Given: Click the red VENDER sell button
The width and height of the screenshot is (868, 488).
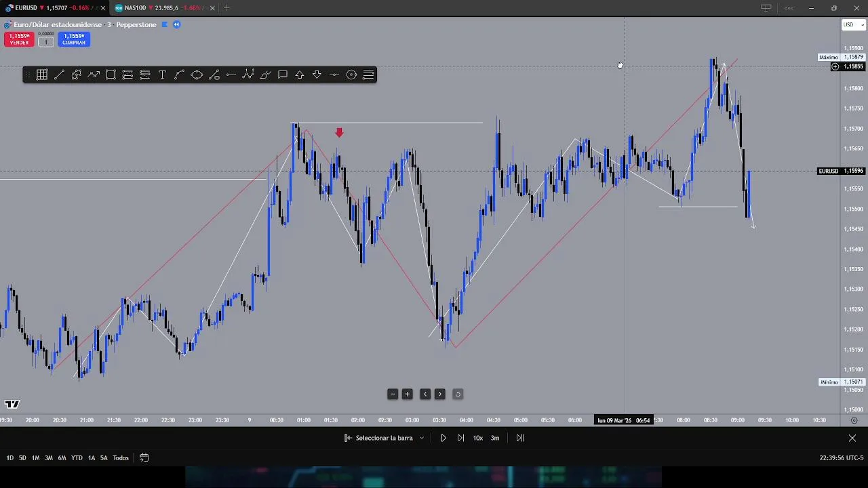Looking at the screenshot, I should click(19, 39).
